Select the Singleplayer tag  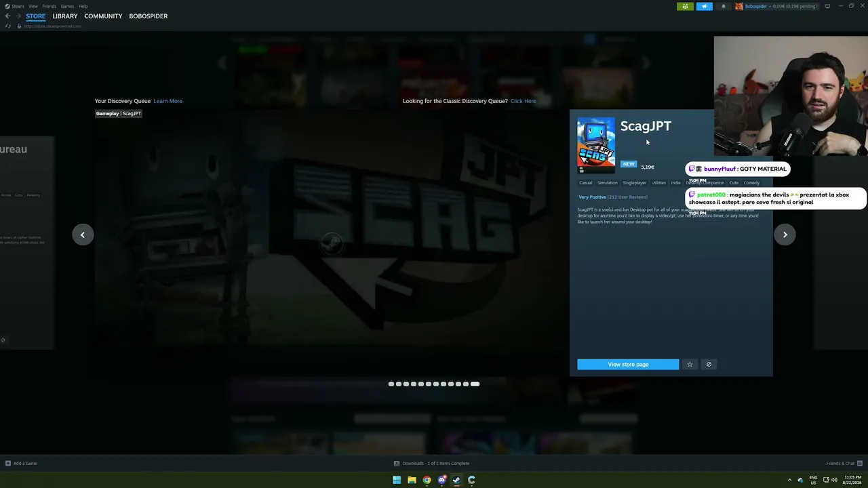pyautogui.click(x=634, y=183)
